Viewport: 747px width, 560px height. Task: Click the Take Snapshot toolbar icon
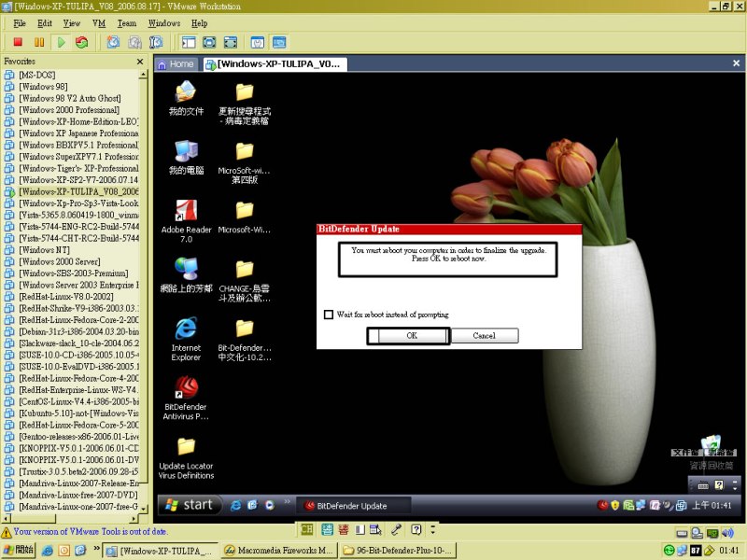pos(113,42)
